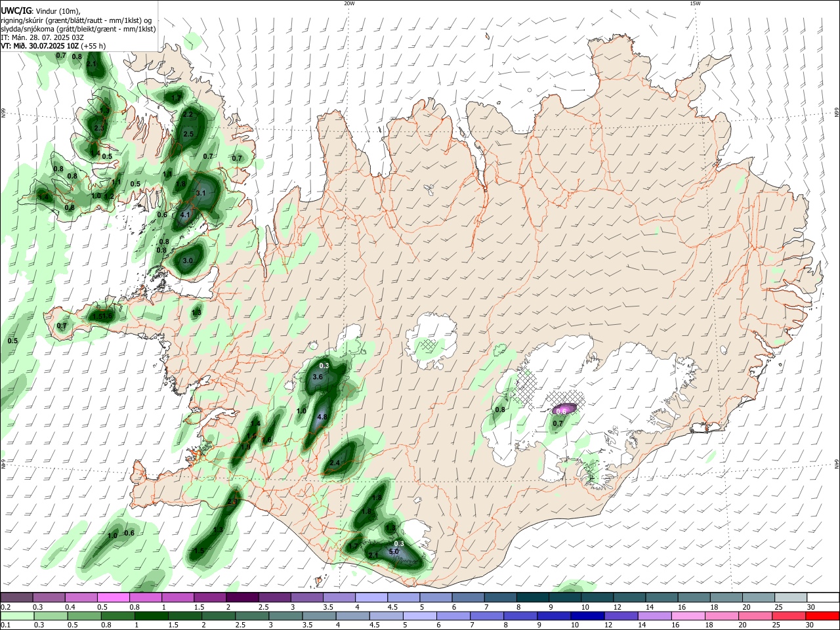Click the 3.1 precipitation value
Viewport: 840px width, 630px height.
[201, 193]
